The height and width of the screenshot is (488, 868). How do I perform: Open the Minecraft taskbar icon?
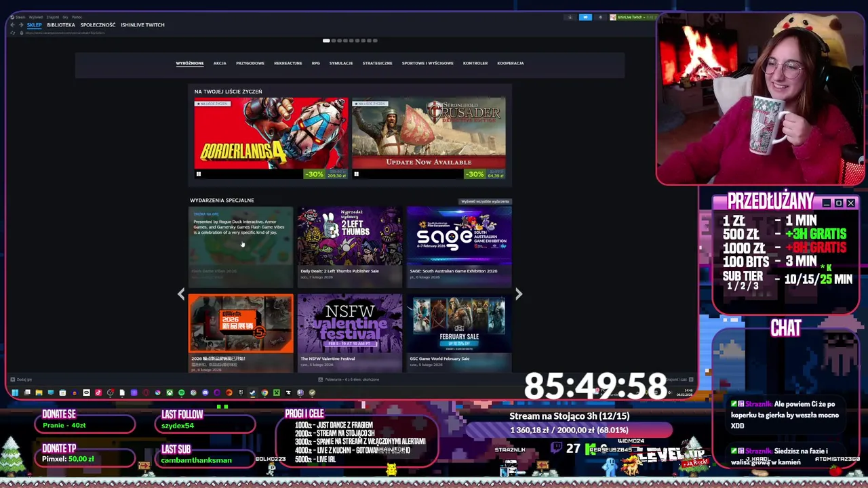(277, 392)
